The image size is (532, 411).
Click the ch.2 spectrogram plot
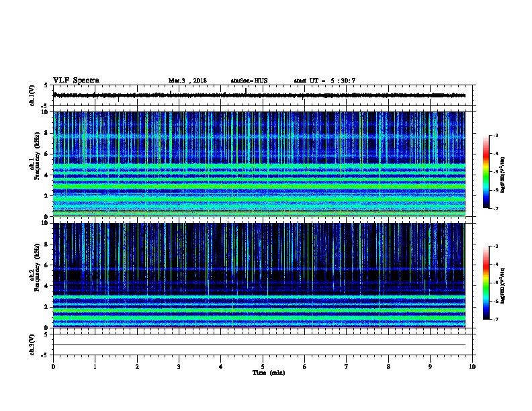(x=259, y=275)
